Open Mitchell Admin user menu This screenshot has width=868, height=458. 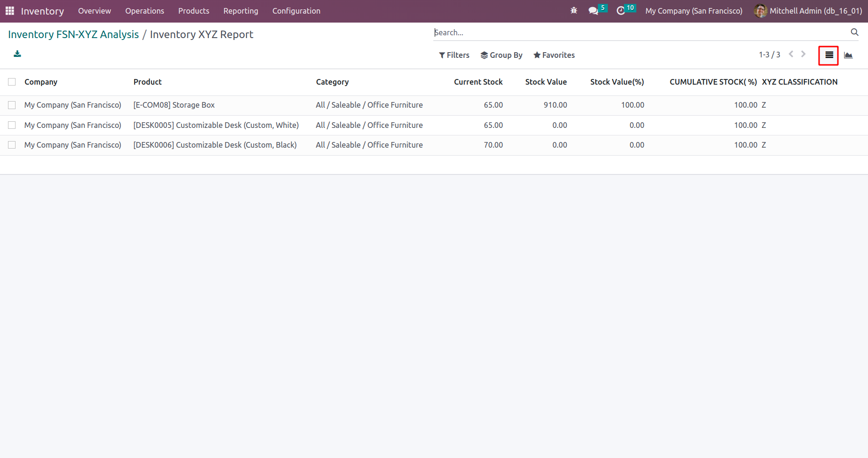808,11
